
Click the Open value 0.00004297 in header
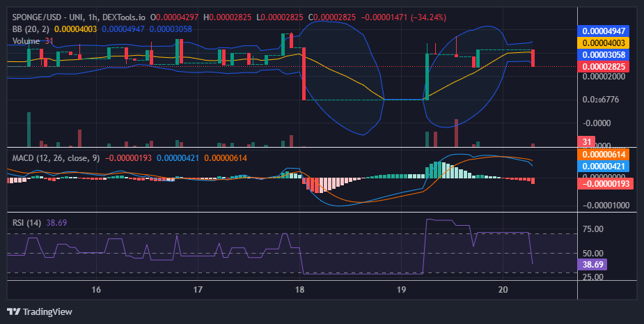177,17
